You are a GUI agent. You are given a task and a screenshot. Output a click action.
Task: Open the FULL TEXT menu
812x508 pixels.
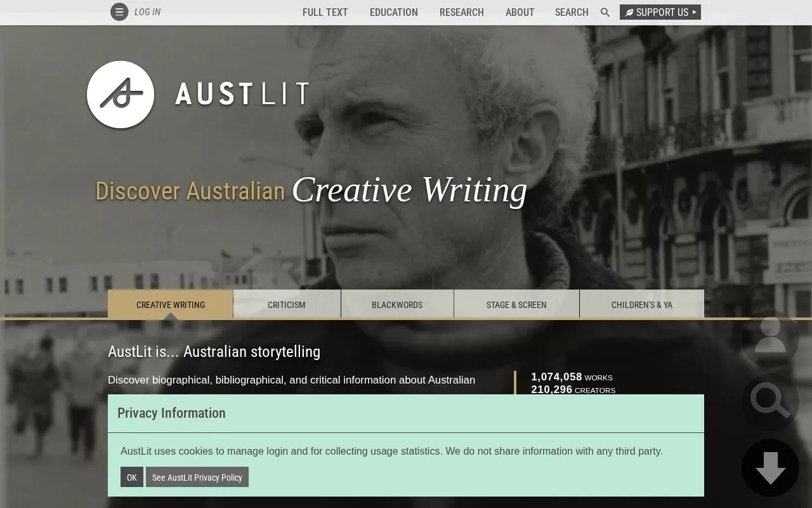(x=325, y=12)
